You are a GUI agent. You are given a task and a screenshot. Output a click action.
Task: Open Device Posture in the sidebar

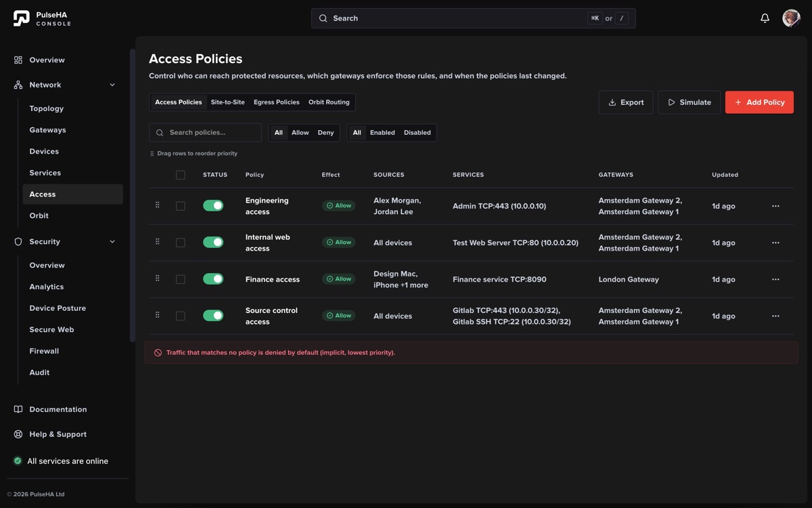[72, 308]
